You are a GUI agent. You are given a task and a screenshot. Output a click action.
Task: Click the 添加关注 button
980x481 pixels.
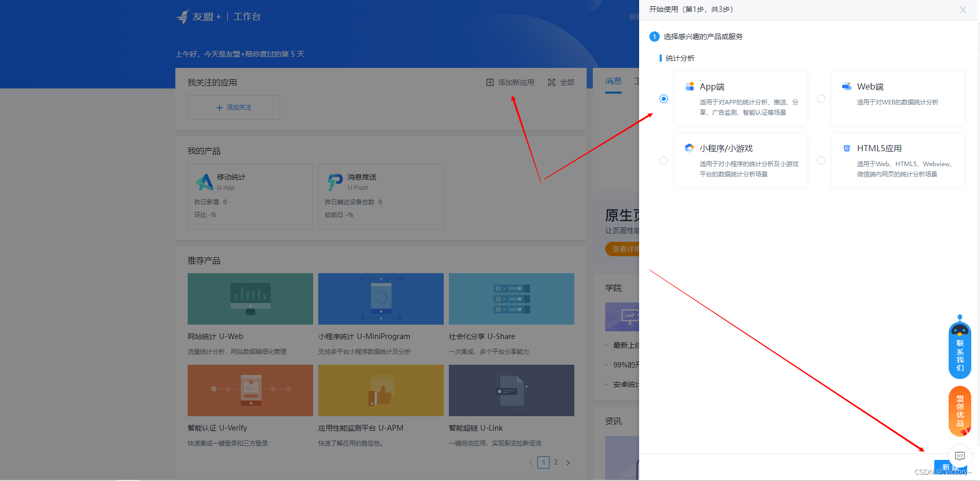[234, 108]
